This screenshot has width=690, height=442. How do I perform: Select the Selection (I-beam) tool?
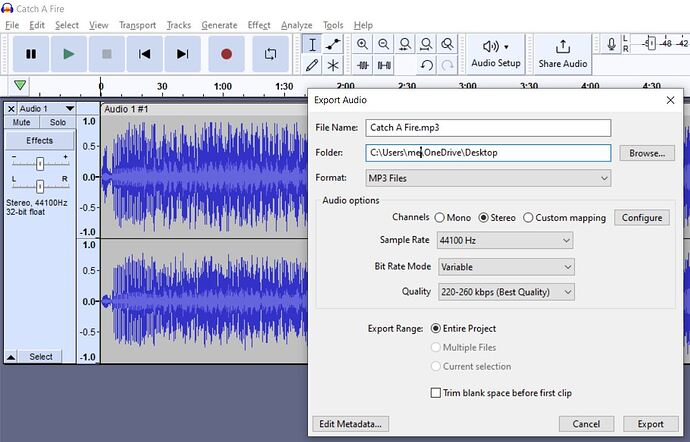312,44
